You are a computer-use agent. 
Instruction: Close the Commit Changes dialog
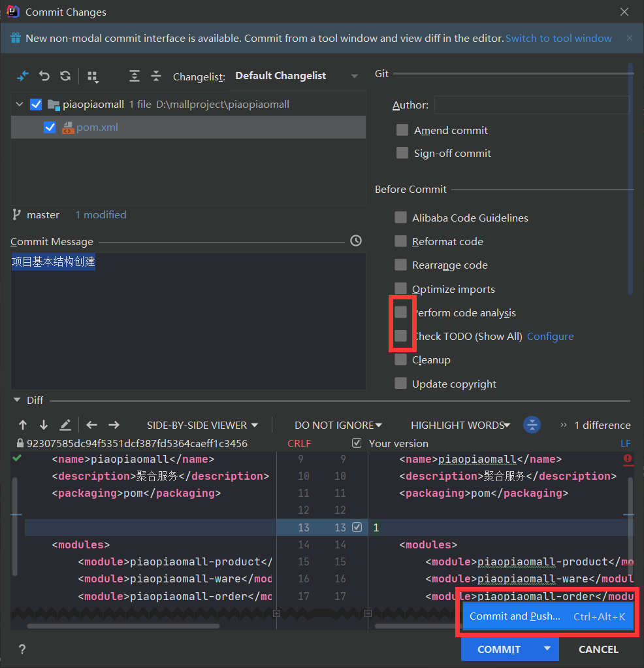click(x=624, y=12)
